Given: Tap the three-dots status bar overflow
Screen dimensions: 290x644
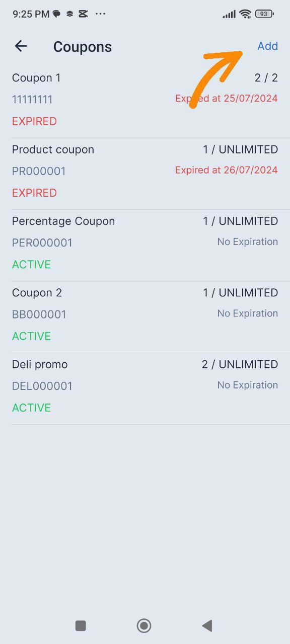Looking at the screenshot, I should [x=101, y=14].
